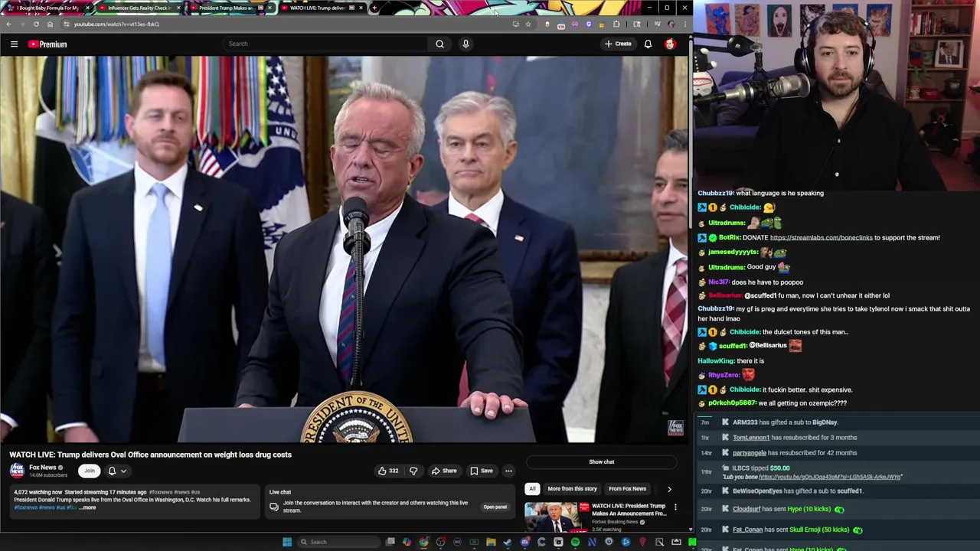The width and height of the screenshot is (980, 551).
Task: Open the Forbes Breaking News video thumbnail
Action: coord(557,517)
